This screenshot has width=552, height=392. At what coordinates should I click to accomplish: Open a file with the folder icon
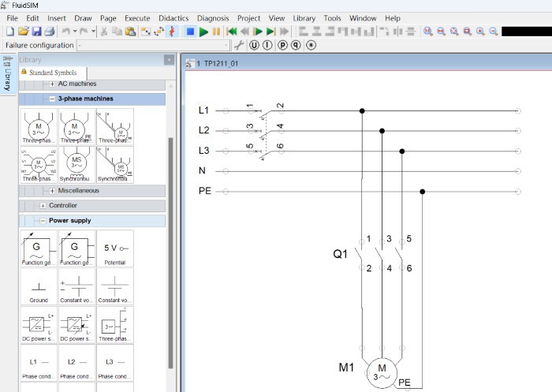pos(24,32)
